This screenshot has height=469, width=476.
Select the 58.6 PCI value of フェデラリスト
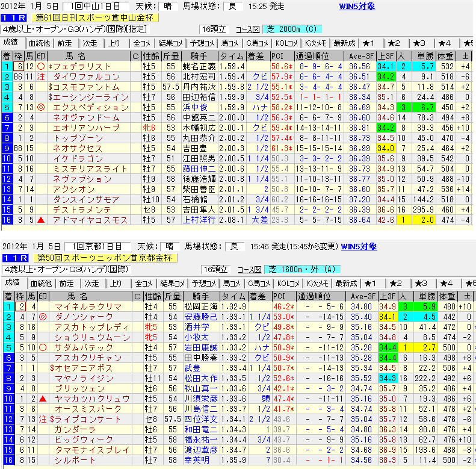click(x=282, y=66)
